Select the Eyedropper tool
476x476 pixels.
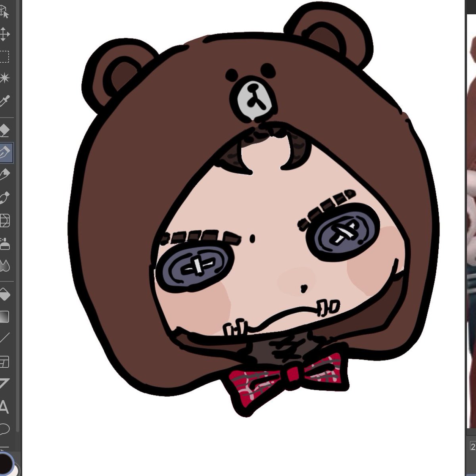[x=4, y=101]
